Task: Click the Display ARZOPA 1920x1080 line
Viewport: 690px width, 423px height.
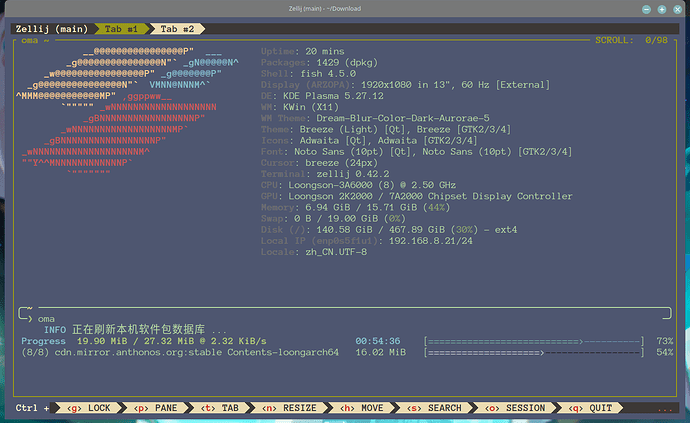Action: point(405,85)
